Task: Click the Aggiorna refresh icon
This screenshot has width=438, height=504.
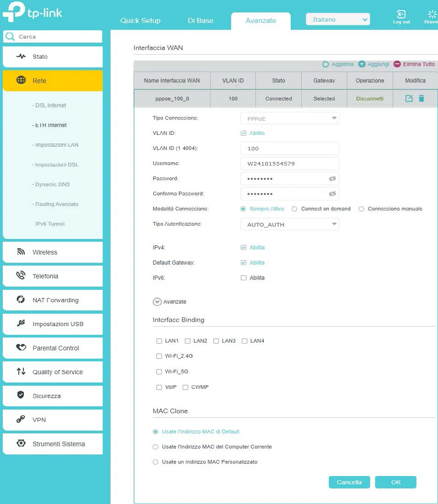Action: tap(326, 64)
